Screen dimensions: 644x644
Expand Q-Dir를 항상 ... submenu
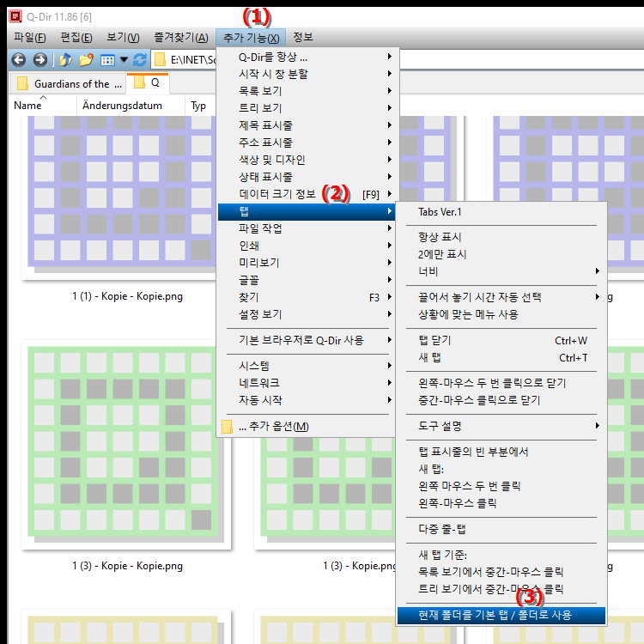click(306, 57)
